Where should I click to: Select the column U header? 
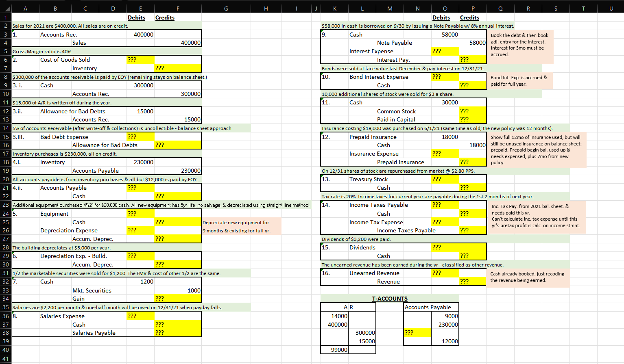click(611, 9)
